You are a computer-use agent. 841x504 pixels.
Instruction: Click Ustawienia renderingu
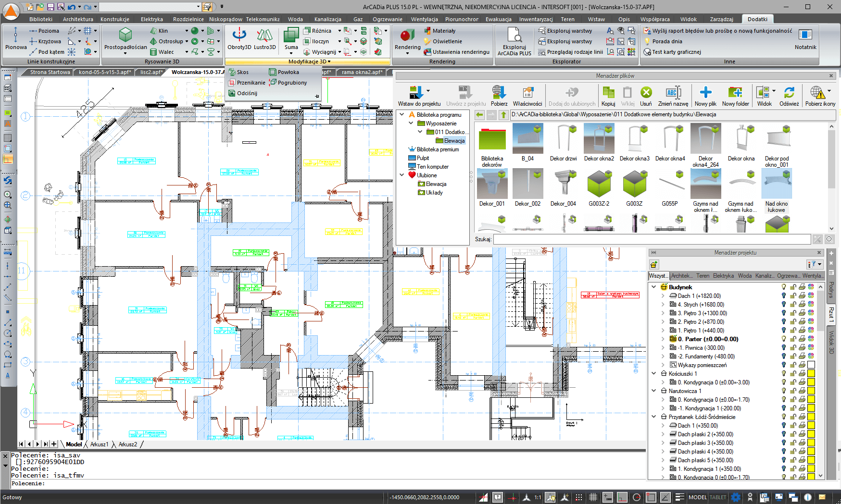(x=456, y=52)
